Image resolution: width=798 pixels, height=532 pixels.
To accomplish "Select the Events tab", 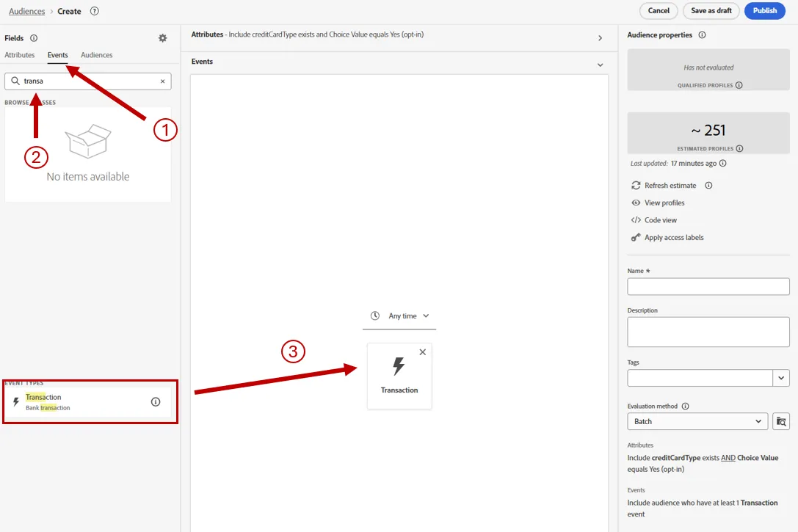I will point(57,55).
